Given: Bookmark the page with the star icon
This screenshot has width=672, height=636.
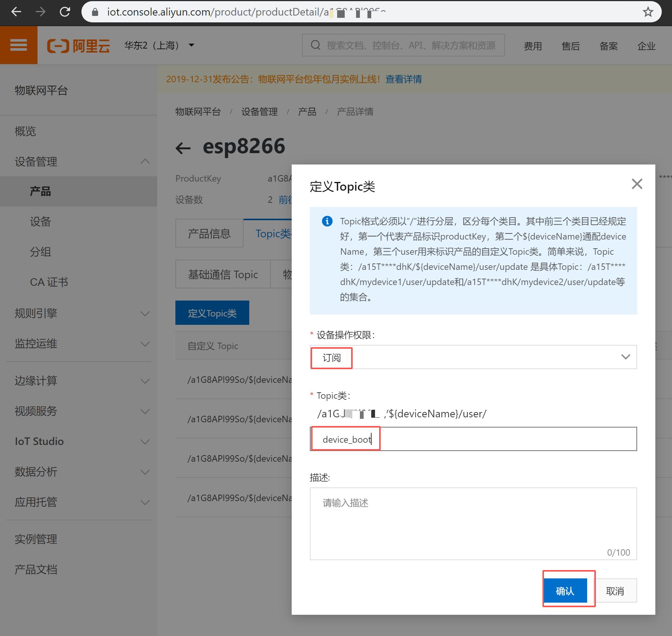Looking at the screenshot, I should pos(649,12).
